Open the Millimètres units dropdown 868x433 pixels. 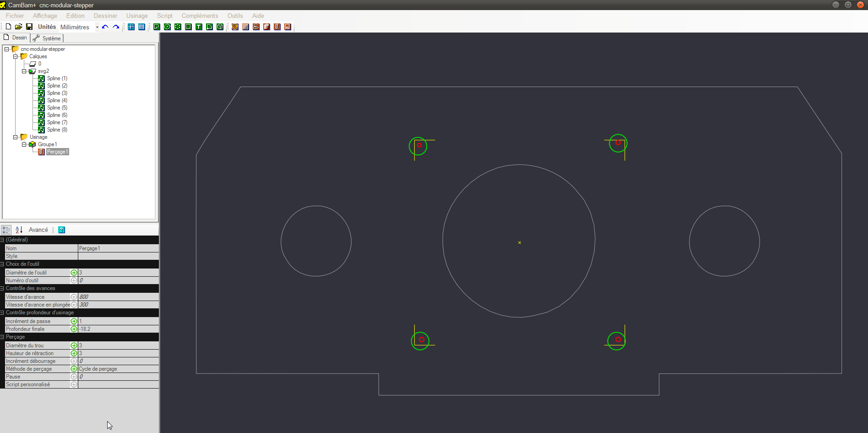tap(97, 27)
